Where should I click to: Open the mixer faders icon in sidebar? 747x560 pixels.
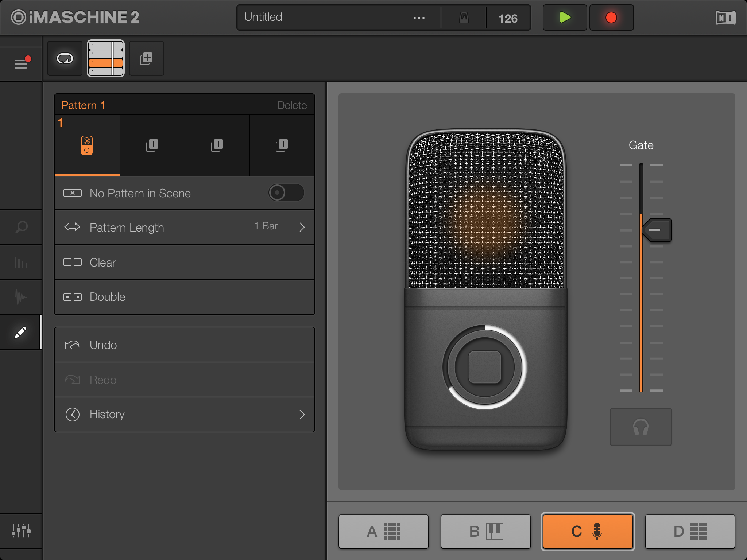21,531
